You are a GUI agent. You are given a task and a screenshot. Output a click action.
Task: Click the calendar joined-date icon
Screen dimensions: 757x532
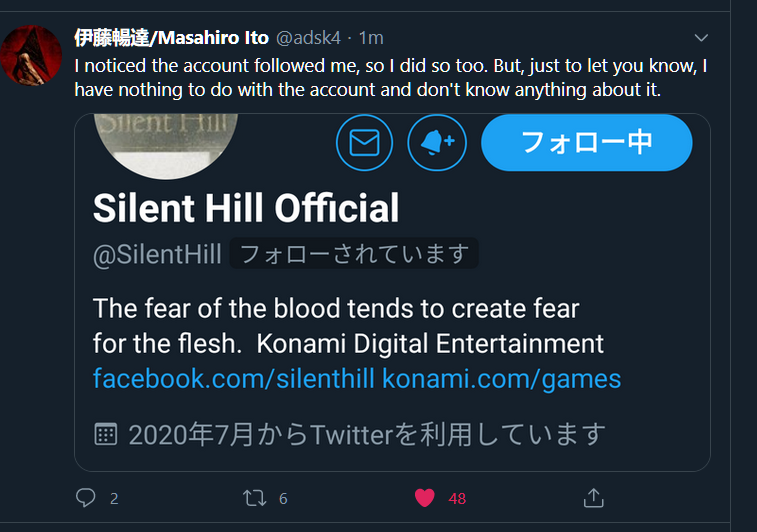click(x=105, y=434)
